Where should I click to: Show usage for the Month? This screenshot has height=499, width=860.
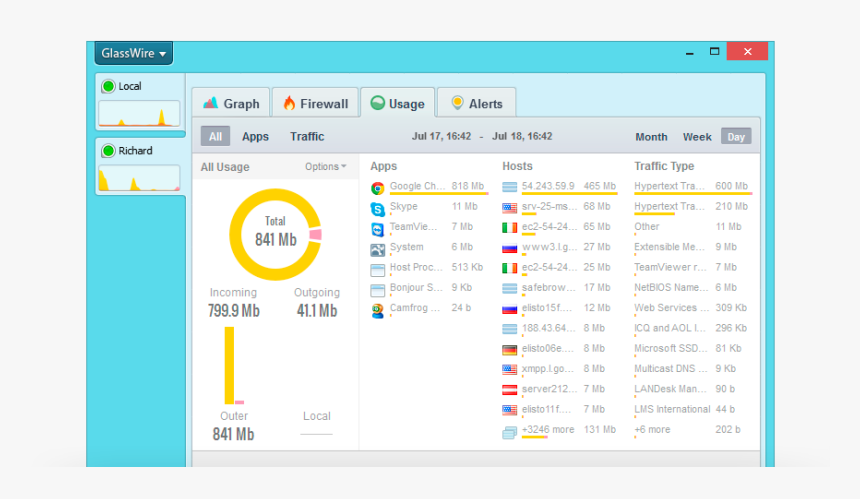coord(651,137)
